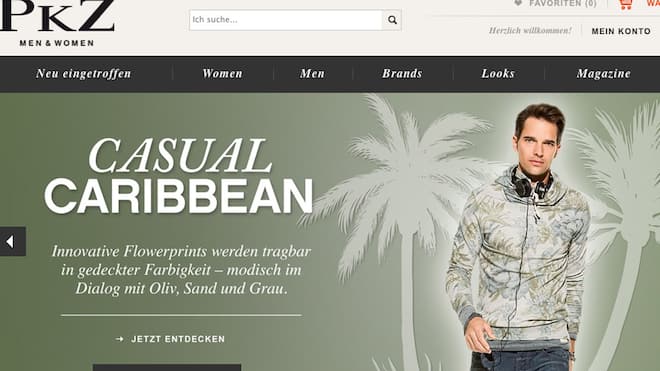Click the dark button below Jetzt Entdecken
This screenshot has height=371, width=660.
point(167,368)
